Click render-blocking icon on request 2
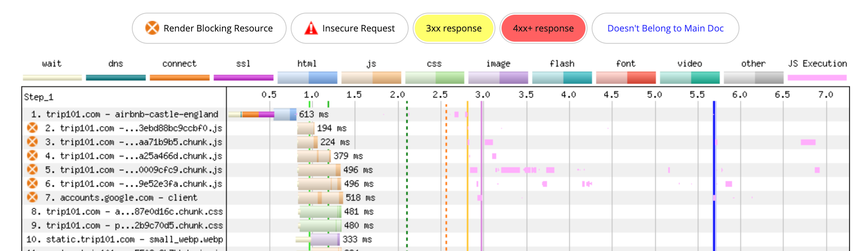This screenshot has height=251, width=868. pyautogui.click(x=32, y=128)
